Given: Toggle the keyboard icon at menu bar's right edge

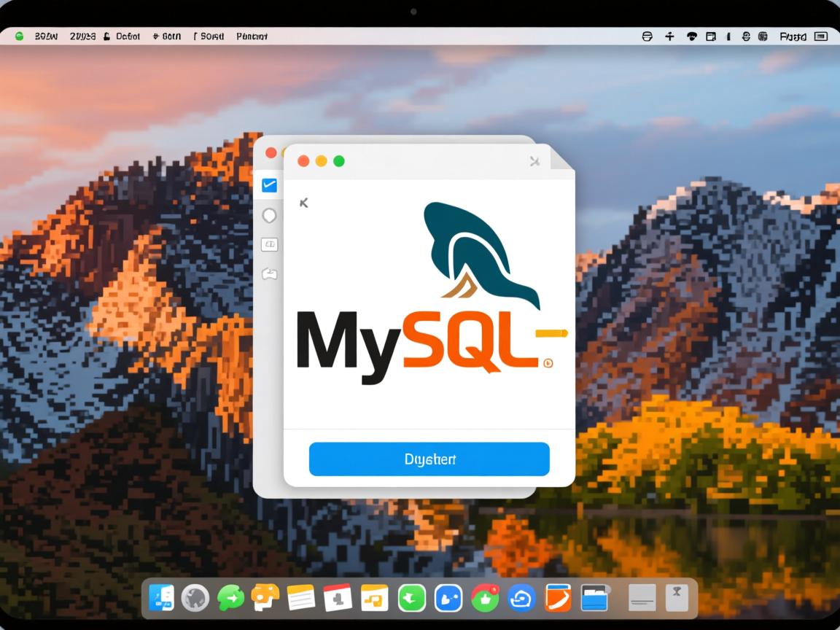Looking at the screenshot, I should (821, 36).
